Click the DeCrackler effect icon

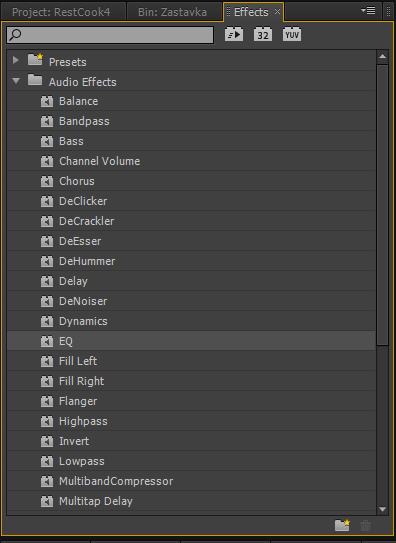point(47,222)
